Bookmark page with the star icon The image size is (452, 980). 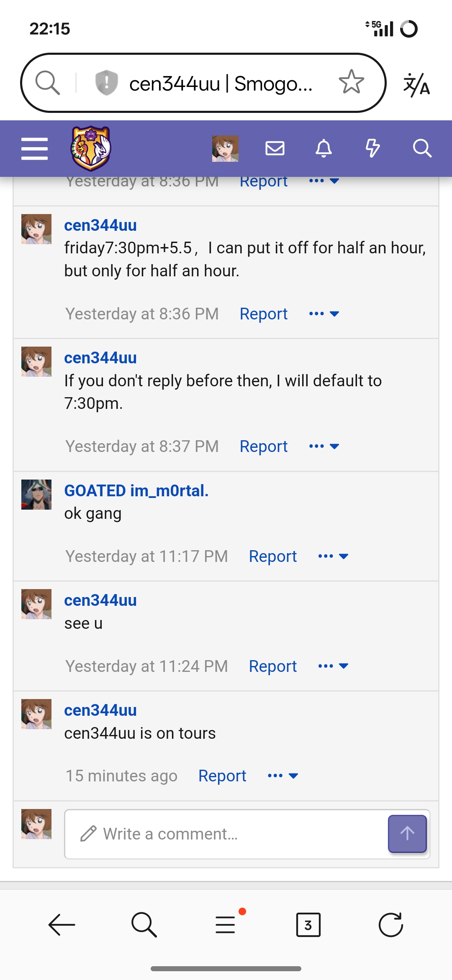point(351,82)
